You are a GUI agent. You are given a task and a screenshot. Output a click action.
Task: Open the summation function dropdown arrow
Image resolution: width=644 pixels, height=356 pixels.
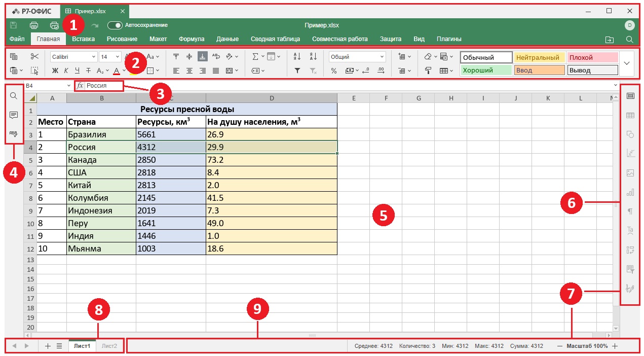[263, 57]
